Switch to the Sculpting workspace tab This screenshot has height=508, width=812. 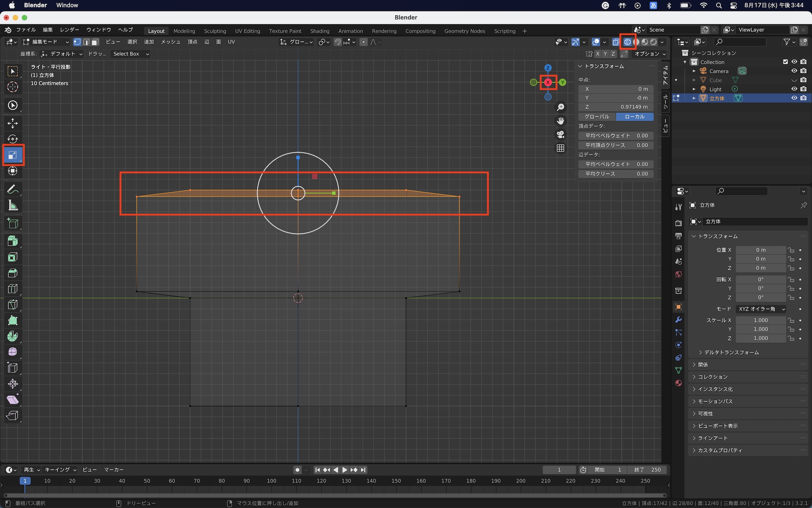tap(215, 31)
